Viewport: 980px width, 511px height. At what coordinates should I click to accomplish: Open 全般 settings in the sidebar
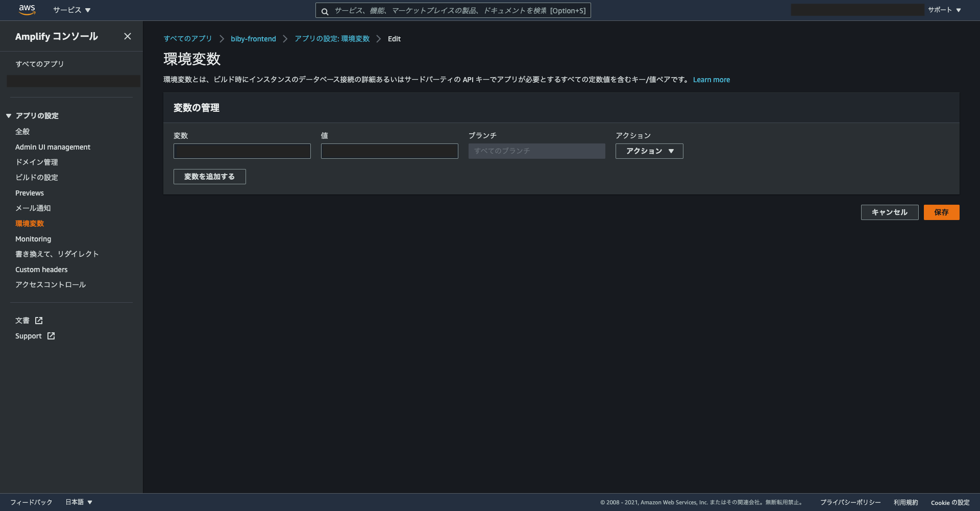coord(22,132)
